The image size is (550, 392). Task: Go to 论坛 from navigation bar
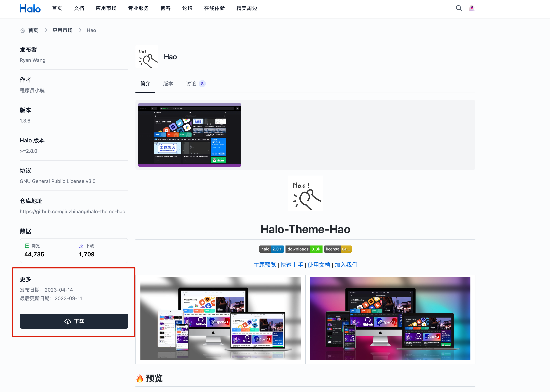pyautogui.click(x=187, y=8)
